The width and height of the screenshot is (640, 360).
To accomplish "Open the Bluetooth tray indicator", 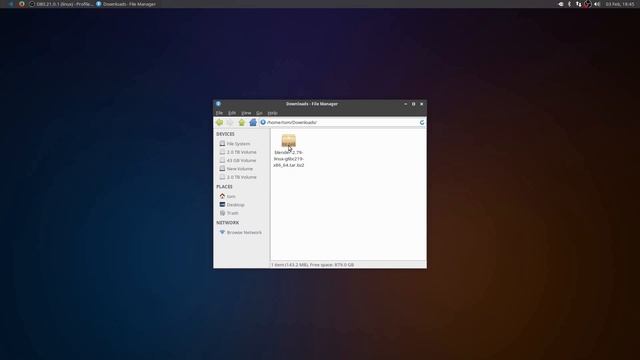I will [x=569, y=4].
